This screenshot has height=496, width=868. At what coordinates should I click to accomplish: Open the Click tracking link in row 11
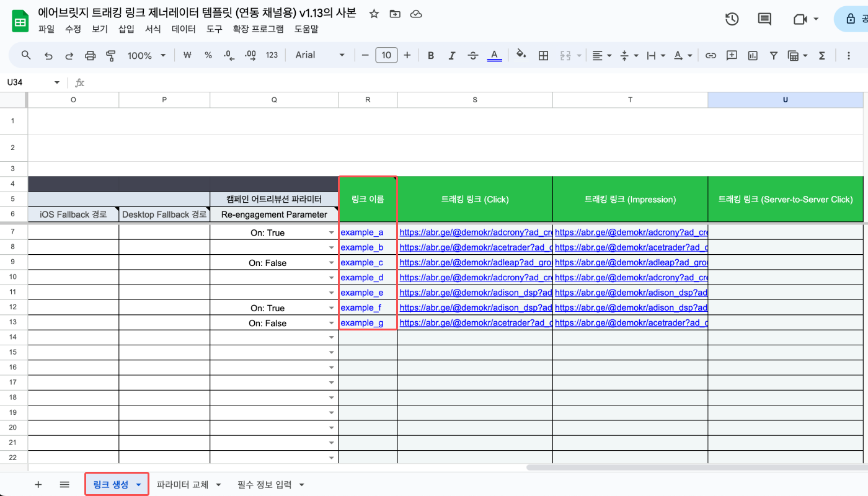pyautogui.click(x=476, y=293)
